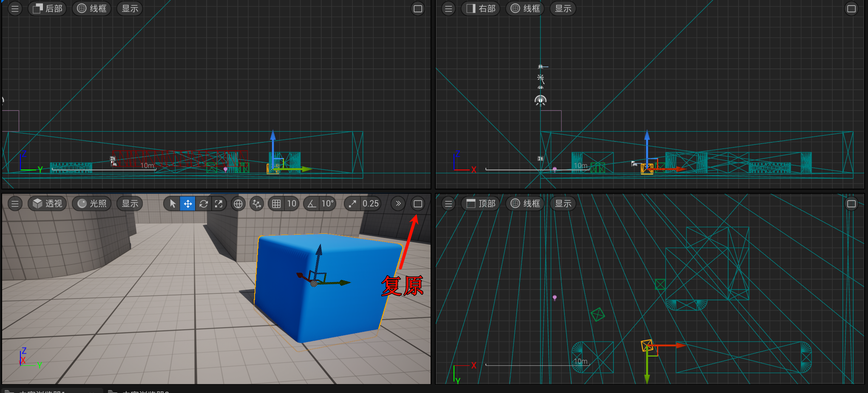Open the 光照 view mode dropdown
Image resolution: width=868 pixels, height=393 pixels.
point(92,204)
